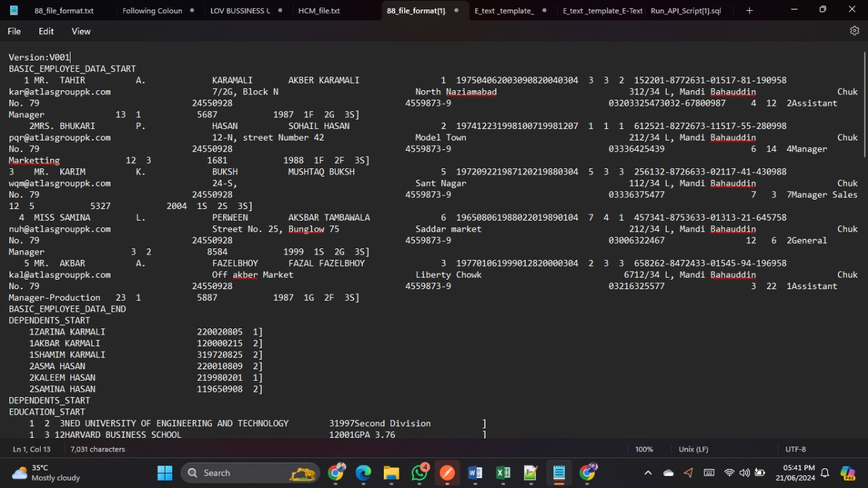Select the LOV BUSSINESS tab
The height and width of the screenshot is (488, 868).
tap(240, 11)
